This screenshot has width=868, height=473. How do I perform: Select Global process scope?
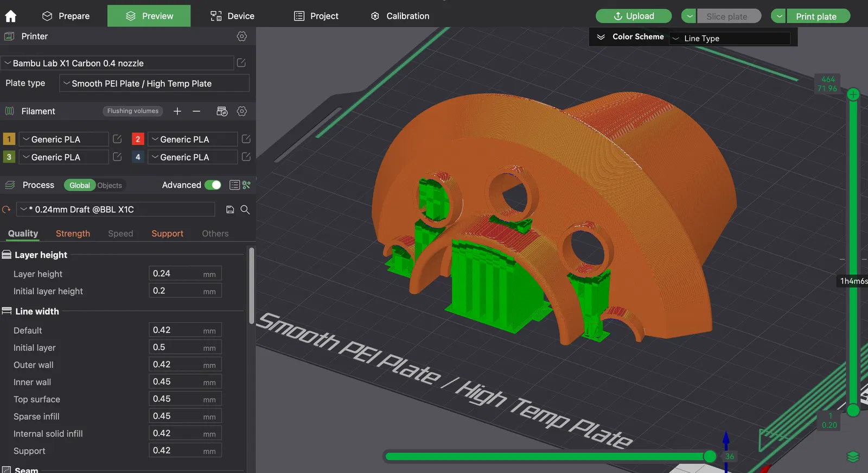(x=79, y=186)
